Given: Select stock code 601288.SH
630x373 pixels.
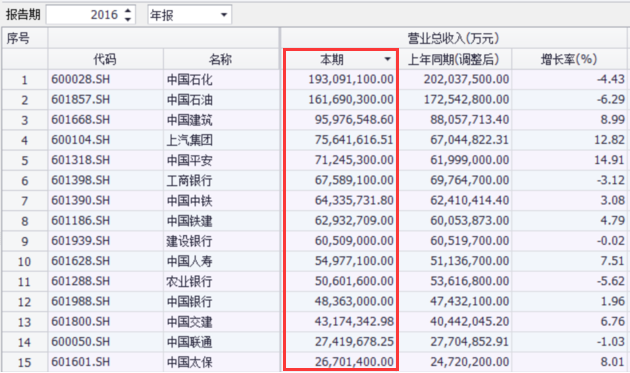Looking at the screenshot, I should pyautogui.click(x=80, y=281).
